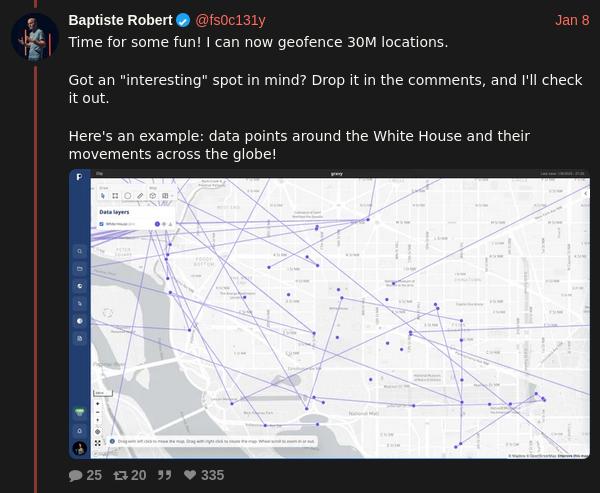Open the Jan 8 post date
600x493 pixels.
point(572,20)
